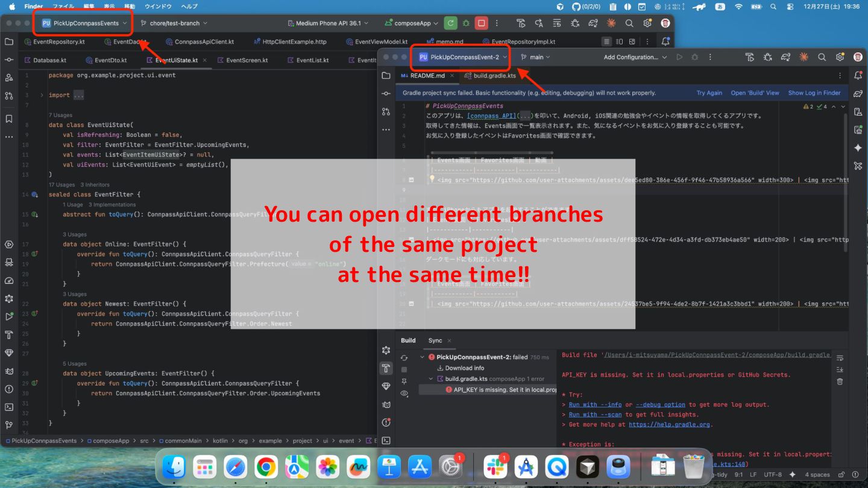Toggle soft-wrap icon in build output

[840, 358]
